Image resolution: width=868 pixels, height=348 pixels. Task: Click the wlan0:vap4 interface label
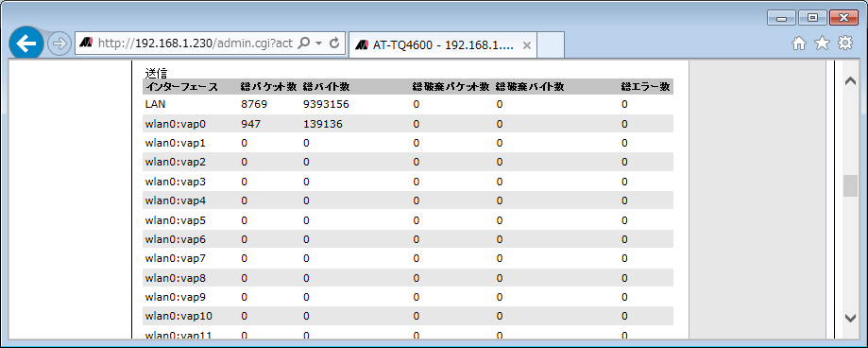pyautogui.click(x=175, y=200)
